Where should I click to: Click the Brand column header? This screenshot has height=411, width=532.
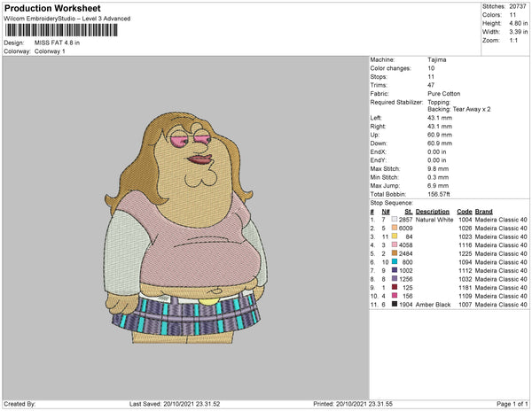[x=484, y=213]
